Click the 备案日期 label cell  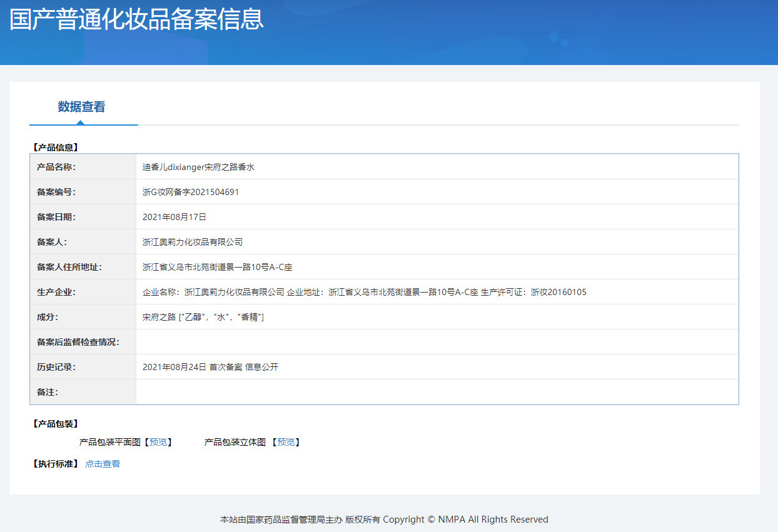(83, 217)
